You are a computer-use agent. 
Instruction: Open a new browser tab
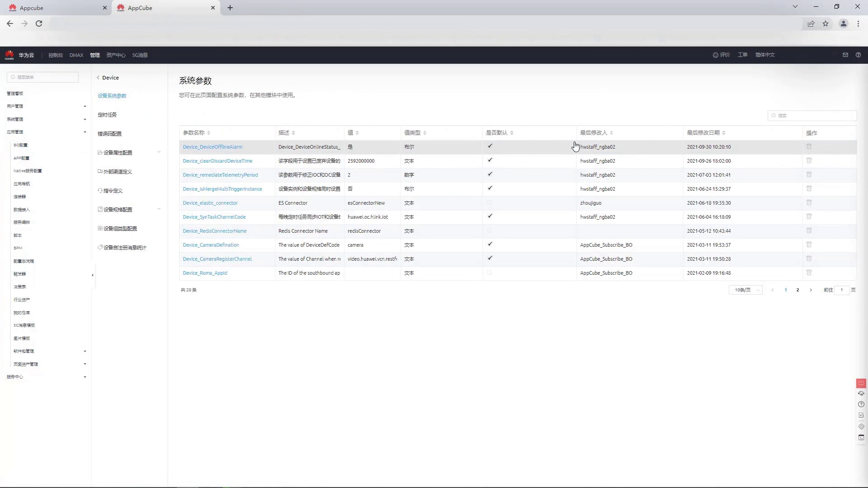point(230,8)
